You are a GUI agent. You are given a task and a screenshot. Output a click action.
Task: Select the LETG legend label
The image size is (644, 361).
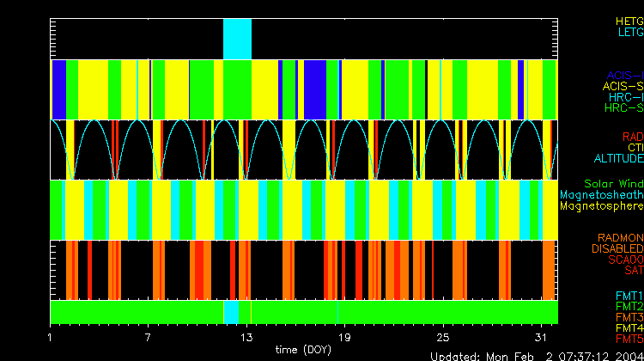point(629,32)
